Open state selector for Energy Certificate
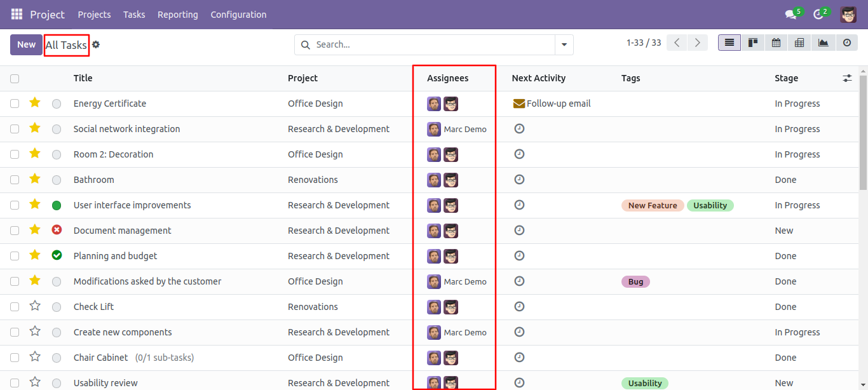 click(x=57, y=104)
